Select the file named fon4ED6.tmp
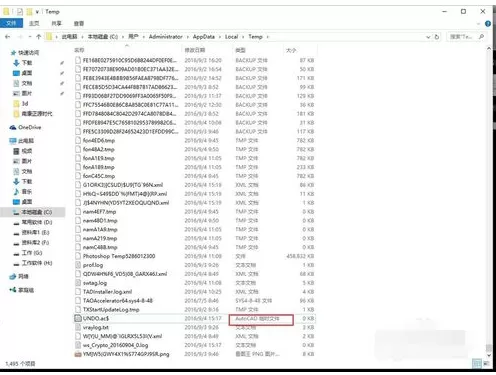This screenshot has height=375, width=496. (99, 140)
